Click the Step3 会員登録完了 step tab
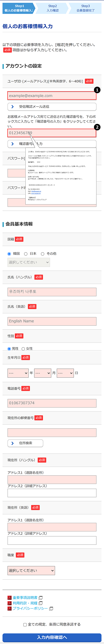Image resolution: width=104 pixels, height=644 pixels. pos(85,8)
